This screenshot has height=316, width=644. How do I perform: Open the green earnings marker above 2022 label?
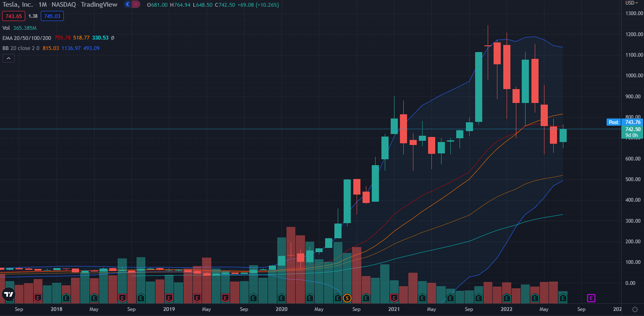[507, 298]
